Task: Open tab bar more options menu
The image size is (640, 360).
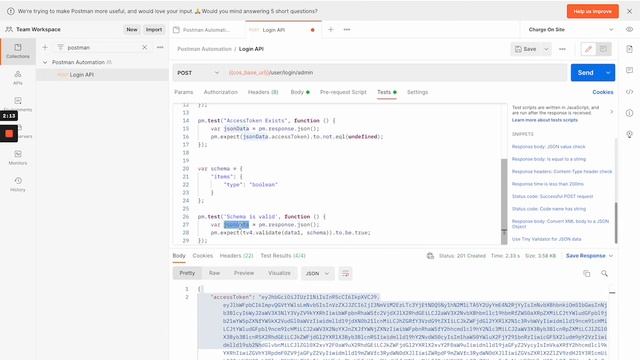Action: coord(347,29)
